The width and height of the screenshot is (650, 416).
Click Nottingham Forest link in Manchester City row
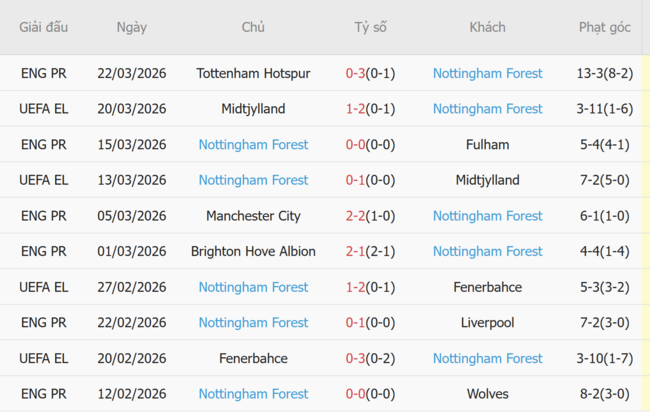[x=487, y=216]
